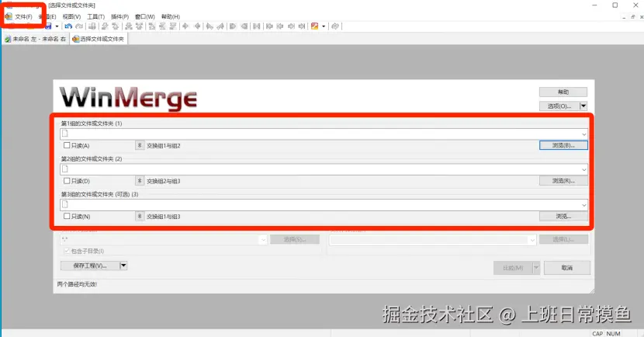Image resolution: width=644 pixels, height=337 pixels.
Task: Click the 取消 button
Action: coord(566,268)
